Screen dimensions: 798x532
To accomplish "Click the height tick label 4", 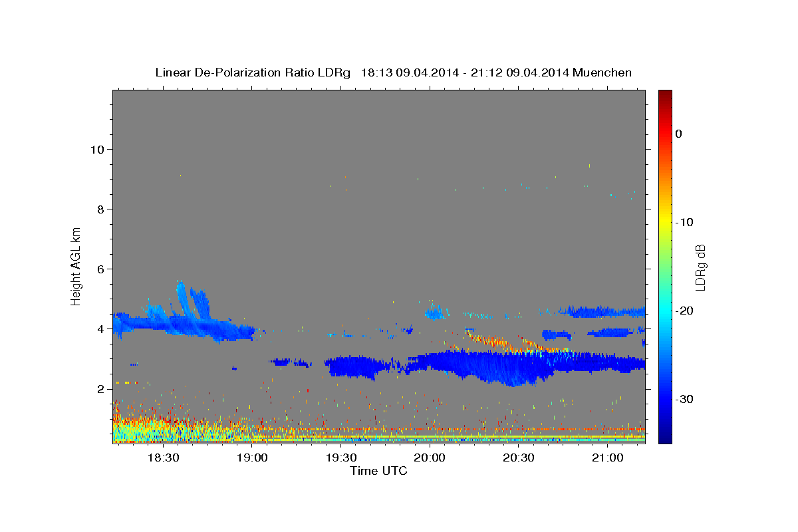I will pos(100,329).
